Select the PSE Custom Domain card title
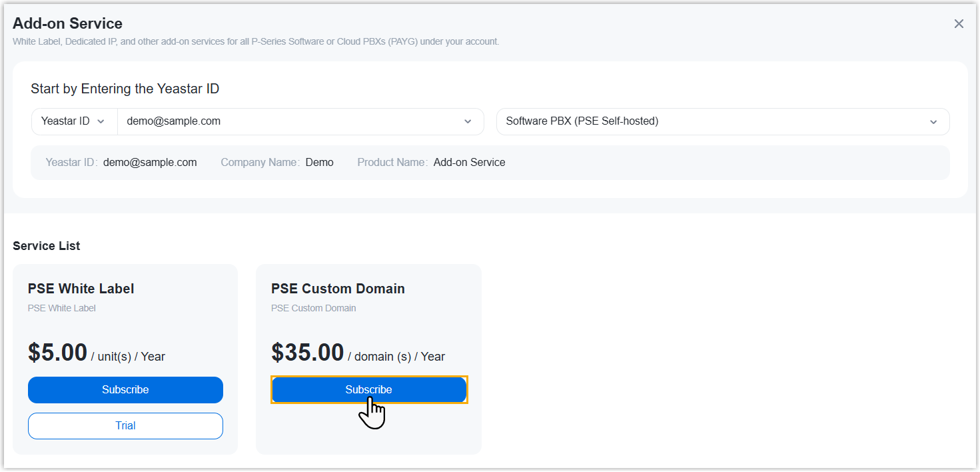The height and width of the screenshot is (472, 980). pyautogui.click(x=338, y=289)
